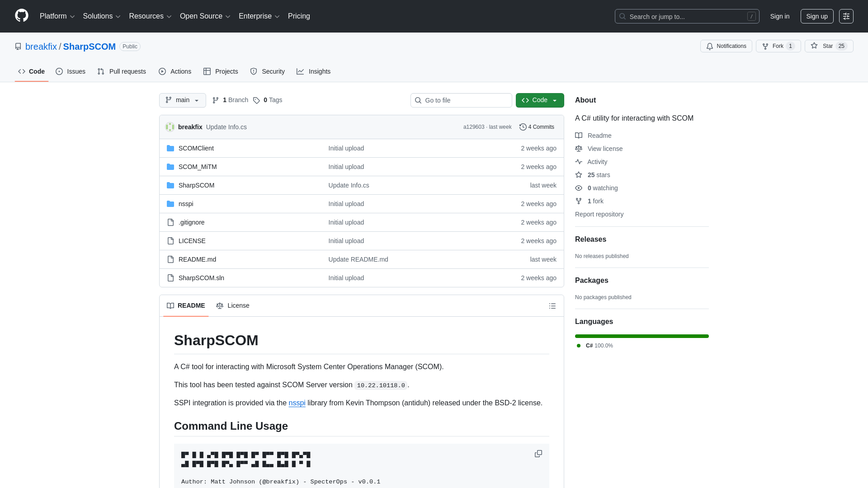
Task: Enable notifications via the bell button
Action: coord(726,46)
